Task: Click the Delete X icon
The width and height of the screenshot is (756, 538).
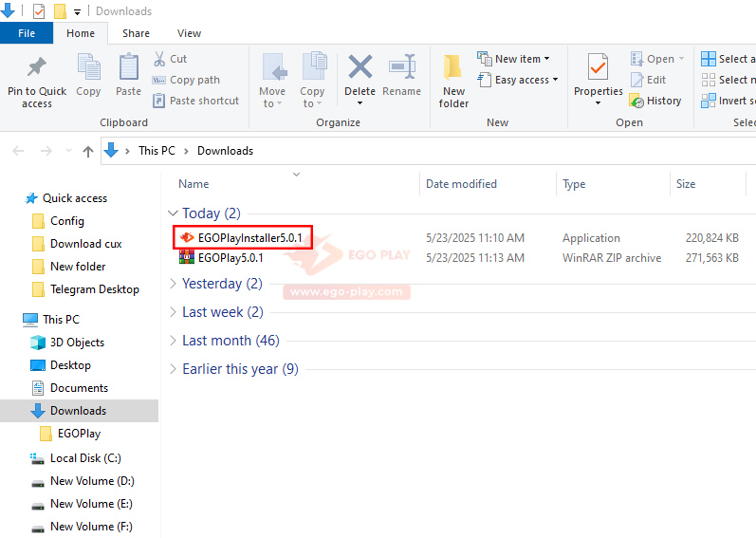Action: coord(360,68)
